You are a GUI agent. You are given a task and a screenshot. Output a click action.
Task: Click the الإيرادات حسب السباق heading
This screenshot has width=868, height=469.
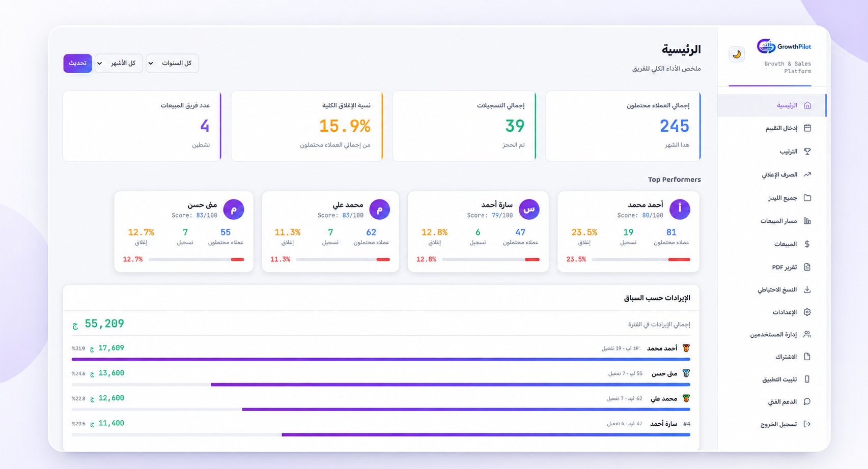657,298
